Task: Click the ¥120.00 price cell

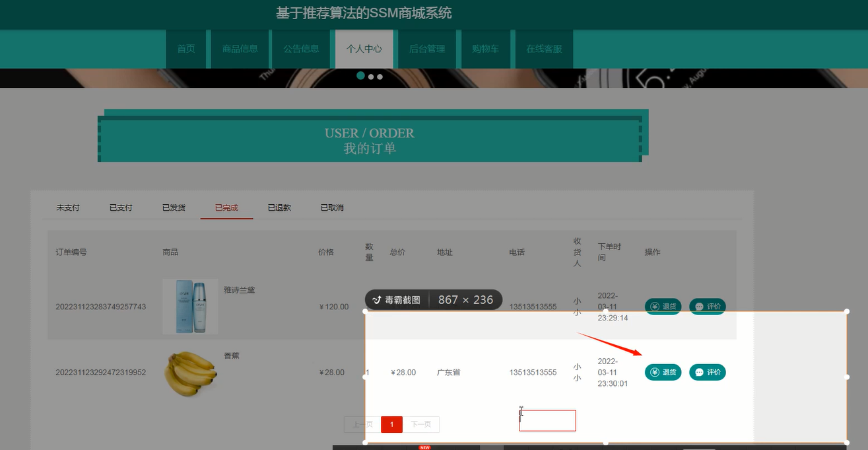Action: pyautogui.click(x=334, y=307)
